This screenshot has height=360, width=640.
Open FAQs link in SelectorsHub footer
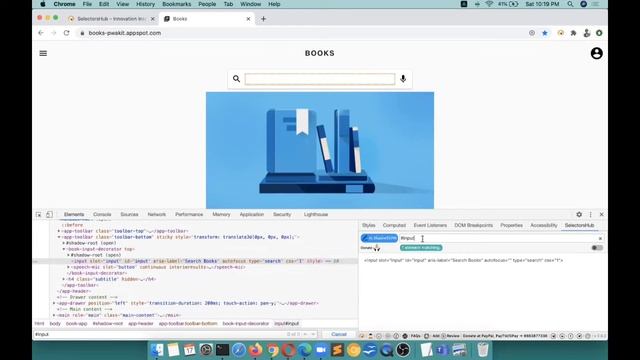[416, 336]
